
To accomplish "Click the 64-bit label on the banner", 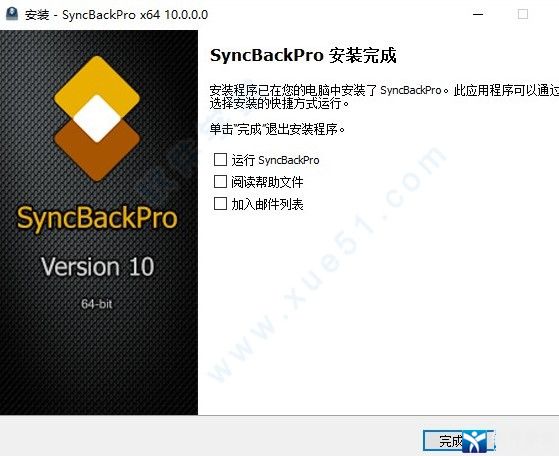I will tap(97, 304).
